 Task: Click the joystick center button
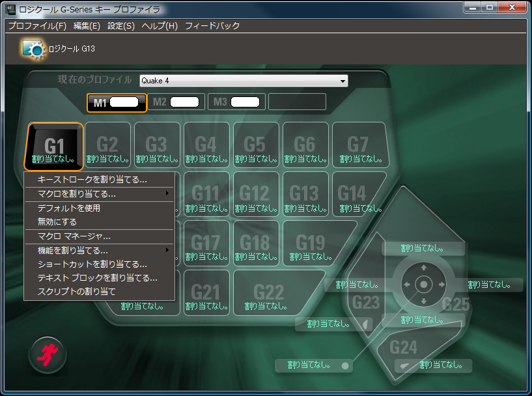click(423, 285)
